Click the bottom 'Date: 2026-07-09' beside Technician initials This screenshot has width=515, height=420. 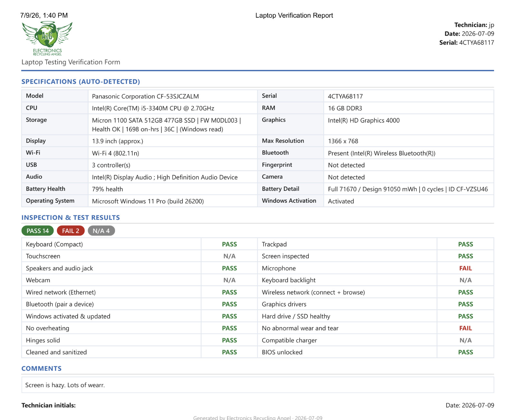pos(470,405)
